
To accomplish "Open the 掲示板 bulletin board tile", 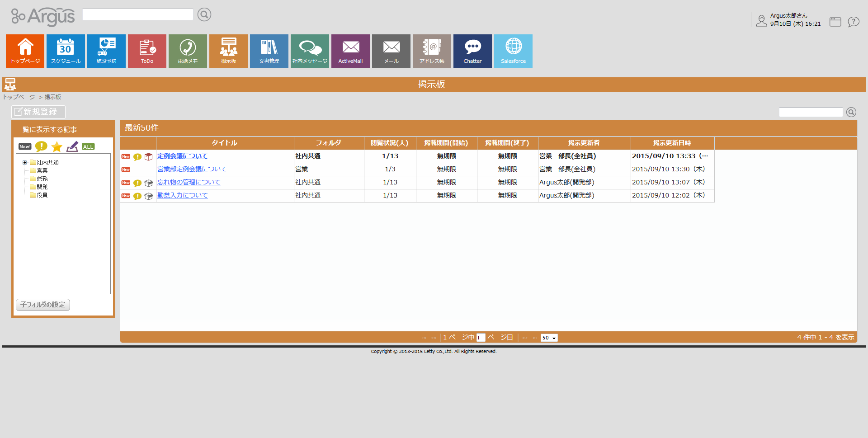I will click(x=228, y=51).
